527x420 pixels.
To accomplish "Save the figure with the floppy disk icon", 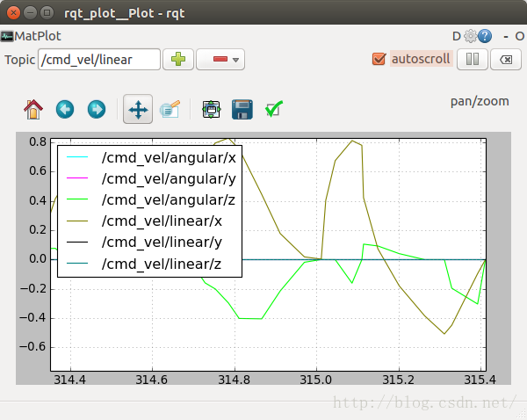I will click(242, 109).
